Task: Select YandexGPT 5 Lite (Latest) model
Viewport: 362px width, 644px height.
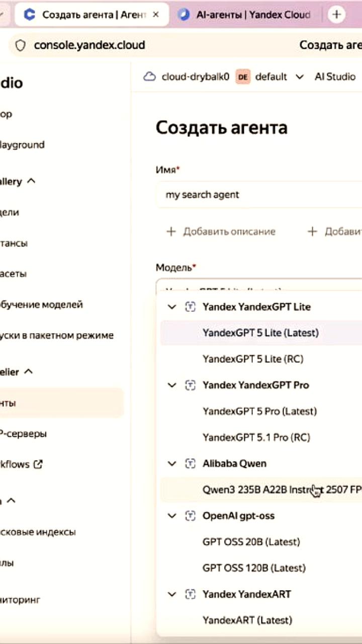Action: (260, 333)
